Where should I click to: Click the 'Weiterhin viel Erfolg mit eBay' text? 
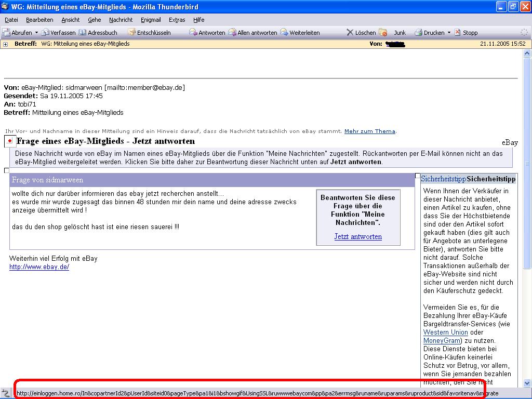pos(54,259)
